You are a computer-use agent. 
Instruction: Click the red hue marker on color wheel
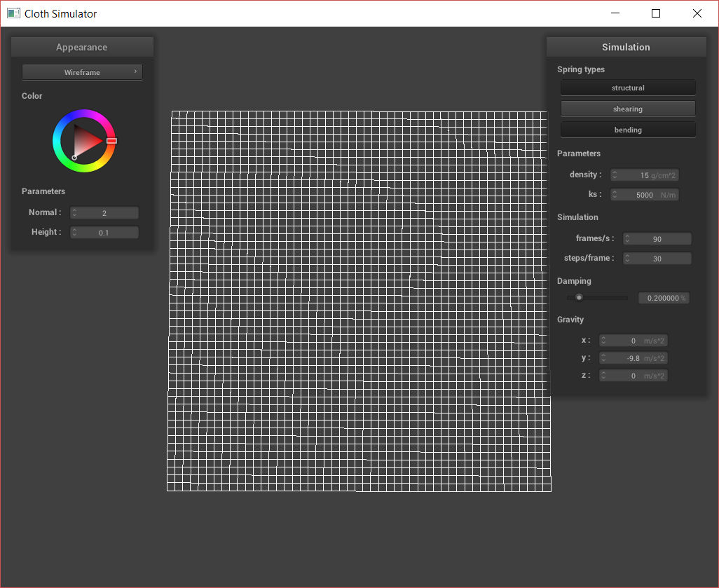pos(111,141)
